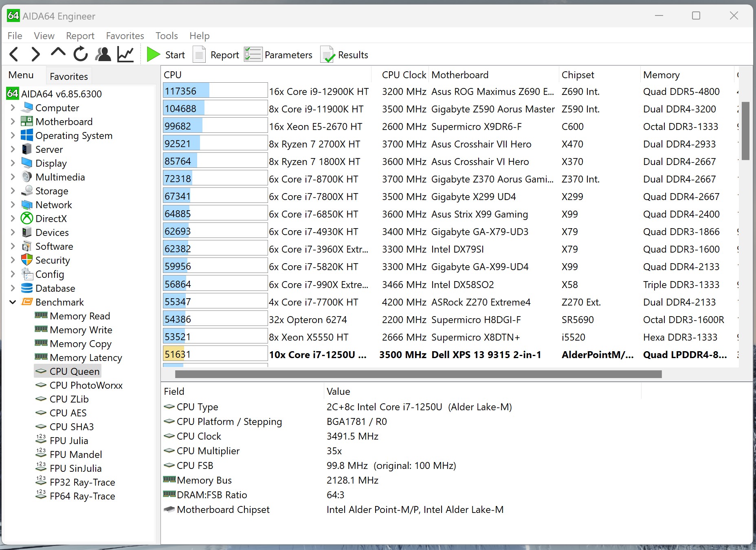Select the Software tree icon
Screen dimensions: 756x550
click(x=27, y=246)
